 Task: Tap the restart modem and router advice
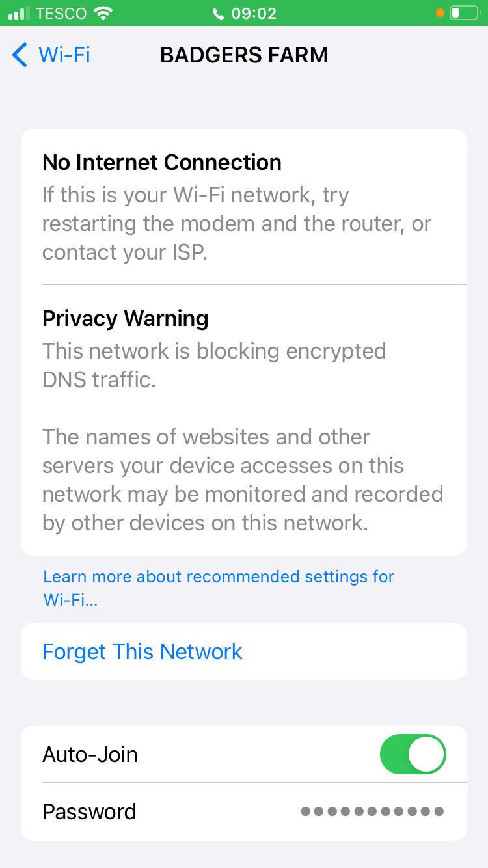tap(237, 224)
